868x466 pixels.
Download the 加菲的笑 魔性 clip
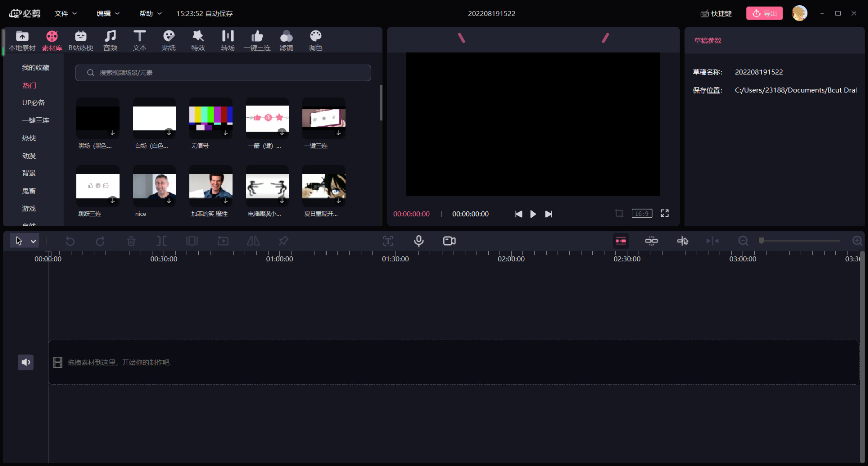[226, 201]
